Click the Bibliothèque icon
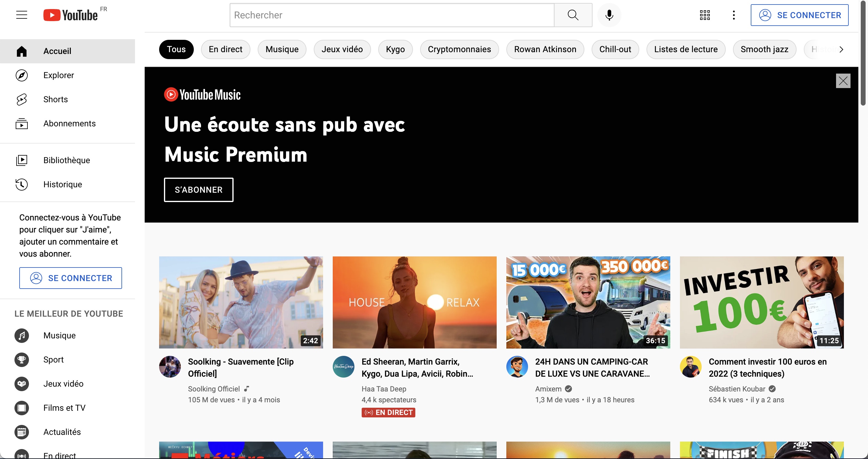The height and width of the screenshot is (459, 868). [x=22, y=160]
